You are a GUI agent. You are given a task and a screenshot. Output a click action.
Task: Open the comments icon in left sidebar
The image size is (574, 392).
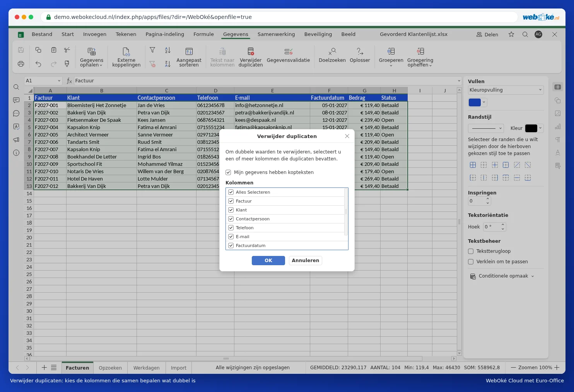tap(16, 101)
